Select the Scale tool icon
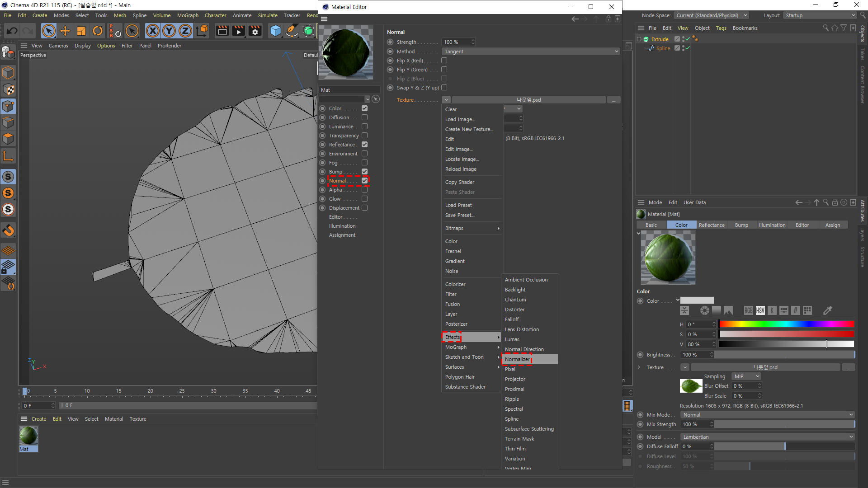This screenshot has height=488, width=868. point(81,31)
